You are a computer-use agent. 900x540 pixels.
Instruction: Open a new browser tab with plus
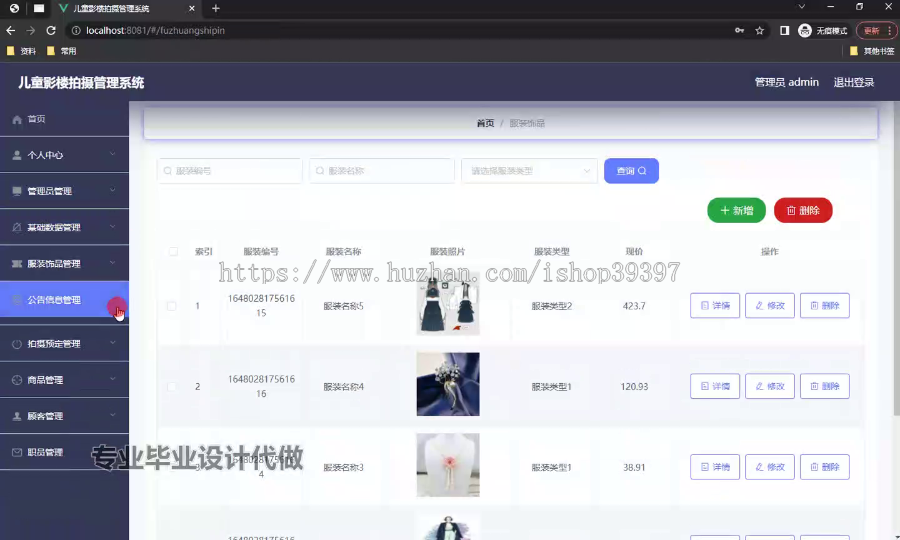point(216,8)
